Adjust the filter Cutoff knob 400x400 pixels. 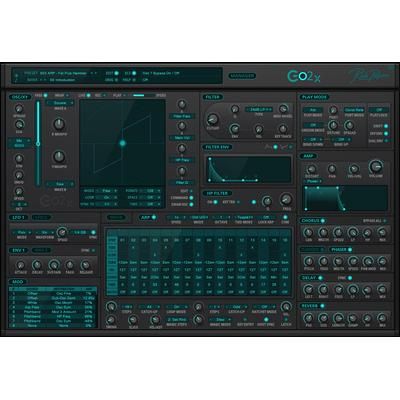coord(212,119)
